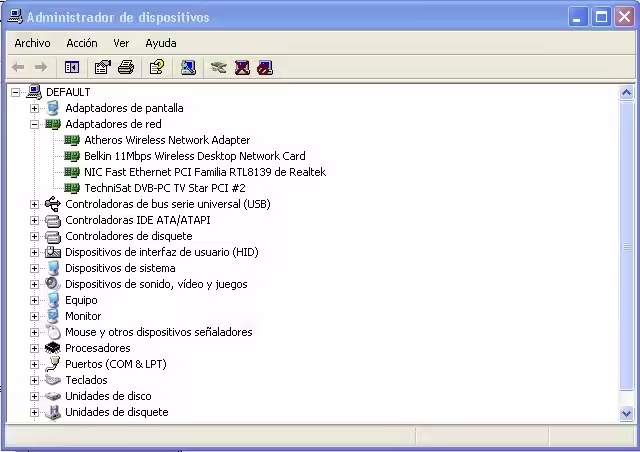Click Adaptadores de pantalla display icon

[53, 108]
